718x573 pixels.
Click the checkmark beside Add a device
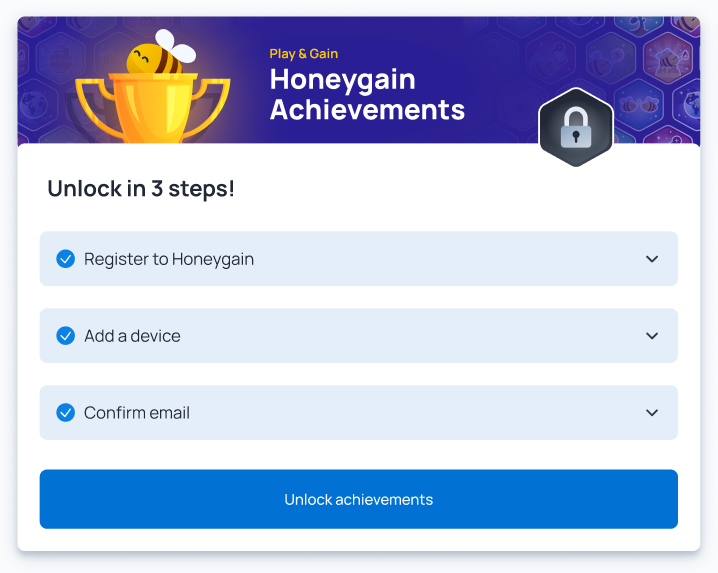coord(66,336)
